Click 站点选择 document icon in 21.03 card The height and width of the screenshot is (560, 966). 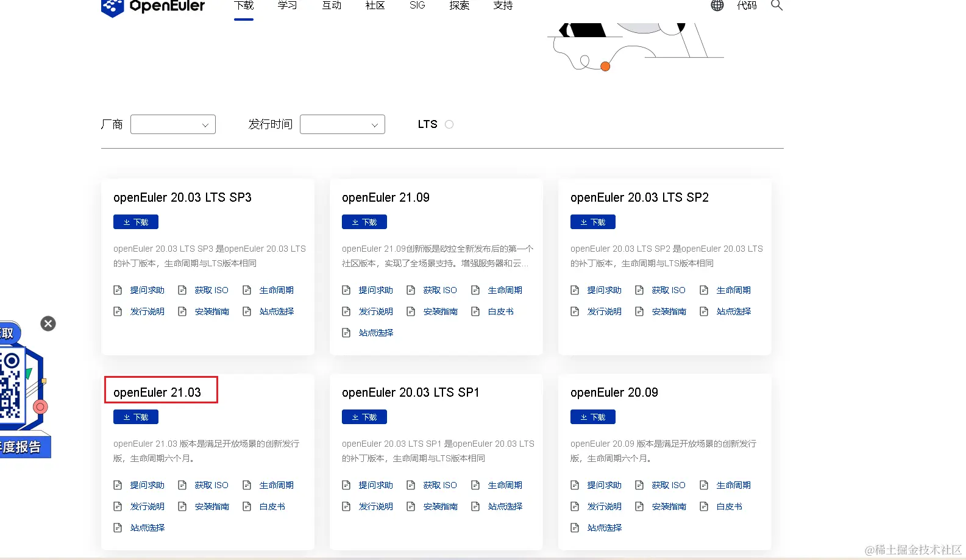pos(118,528)
